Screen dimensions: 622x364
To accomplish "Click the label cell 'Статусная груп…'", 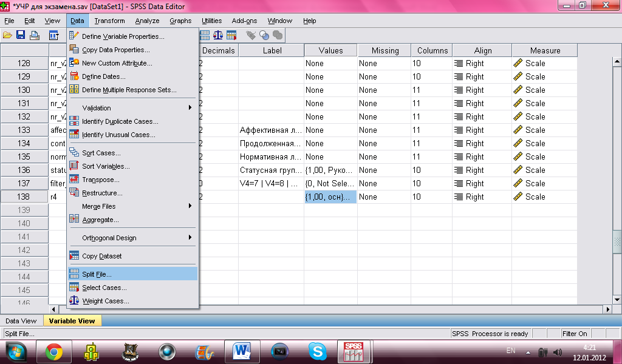I will tap(271, 170).
